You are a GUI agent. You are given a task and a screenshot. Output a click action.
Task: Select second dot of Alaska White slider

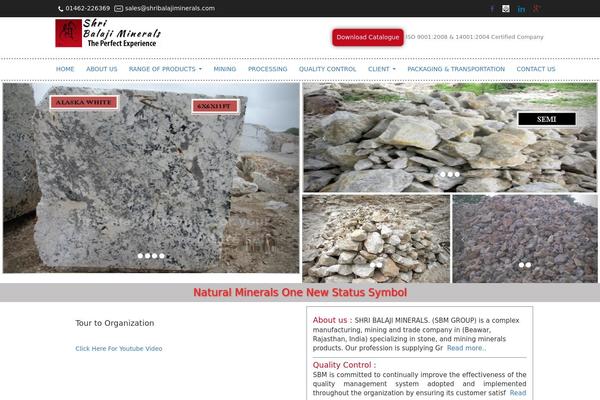pos(147,256)
